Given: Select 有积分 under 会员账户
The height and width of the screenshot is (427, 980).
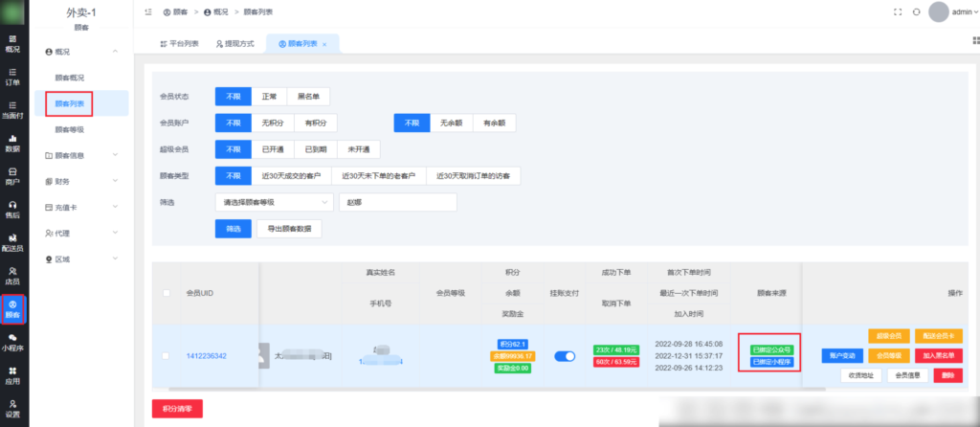Looking at the screenshot, I should (x=316, y=124).
